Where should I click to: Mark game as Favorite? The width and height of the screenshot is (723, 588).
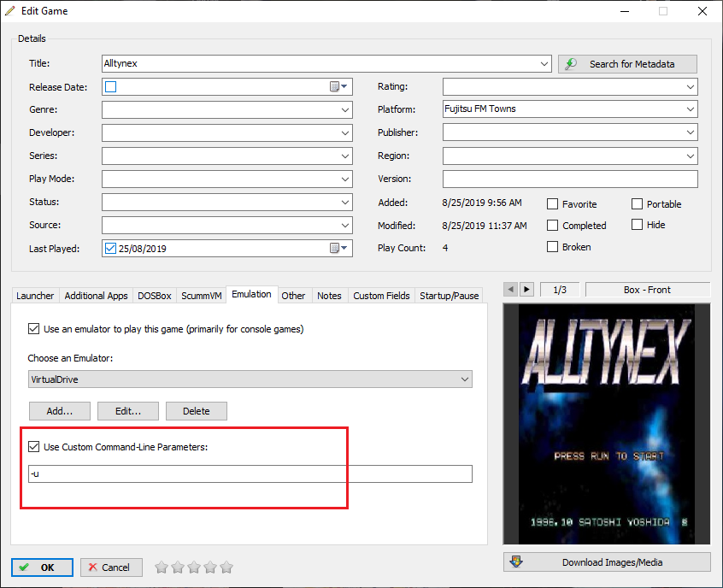[x=552, y=204]
